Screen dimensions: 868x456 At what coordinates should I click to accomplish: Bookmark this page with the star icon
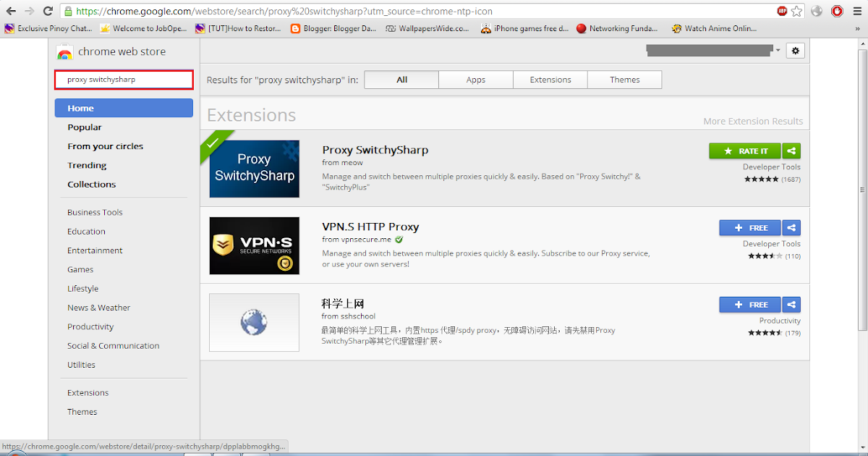pos(796,11)
